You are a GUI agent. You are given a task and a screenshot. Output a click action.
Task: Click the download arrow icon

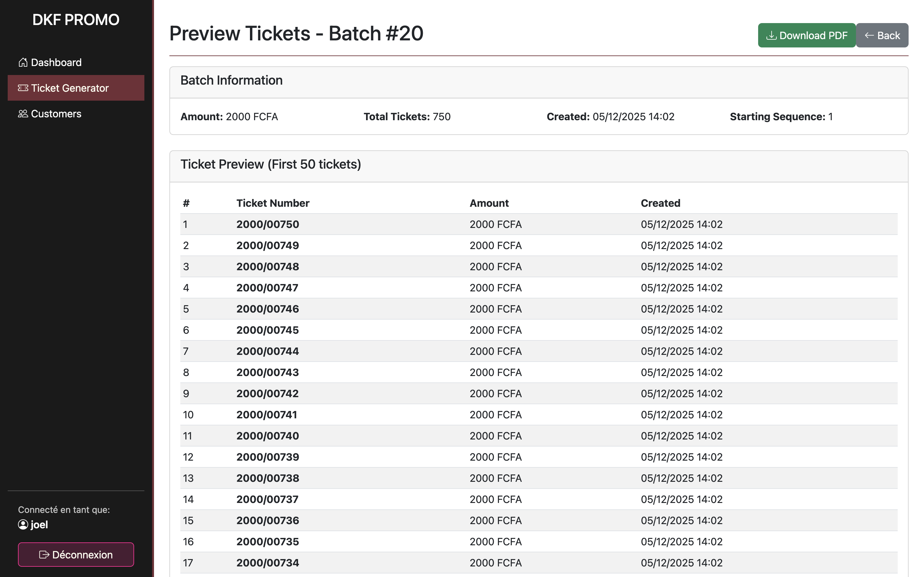[x=771, y=36]
